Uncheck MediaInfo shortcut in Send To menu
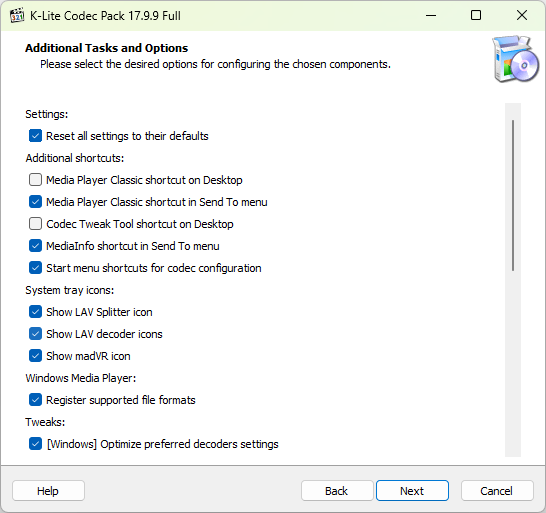This screenshot has height=513, width=546. 35,246
